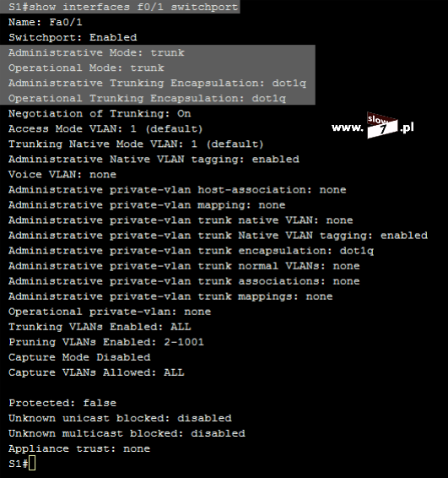
Task: Click 'Capture Mode Disabled' line
Action: click(79, 357)
